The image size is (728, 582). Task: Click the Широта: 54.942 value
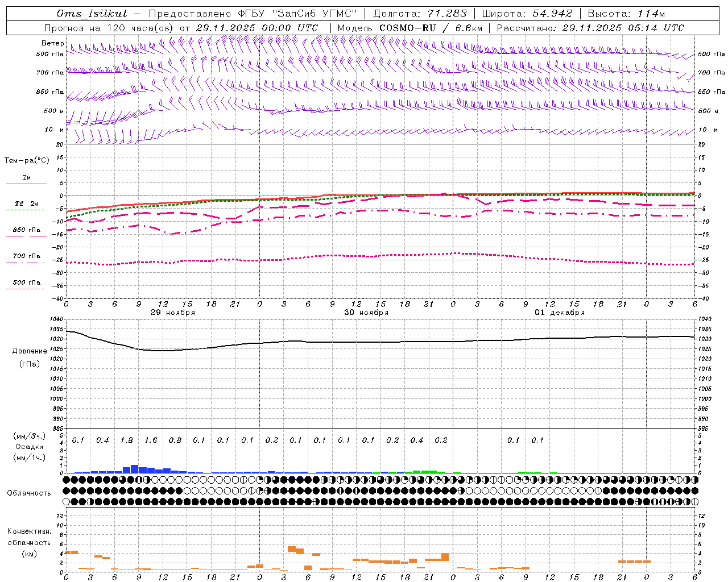[x=527, y=14]
